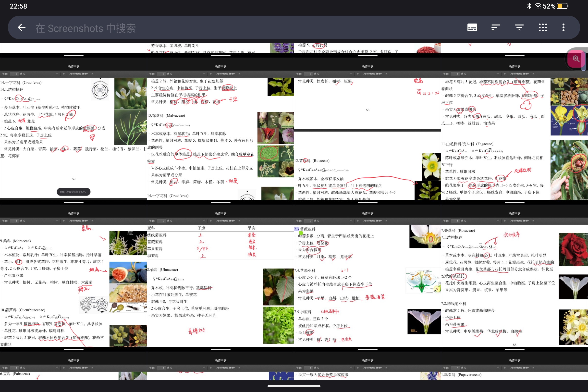Image resolution: width=588 pixels, height=392 pixels.
Task: Tap the bottom navigation gesture pill
Action: [294, 386]
